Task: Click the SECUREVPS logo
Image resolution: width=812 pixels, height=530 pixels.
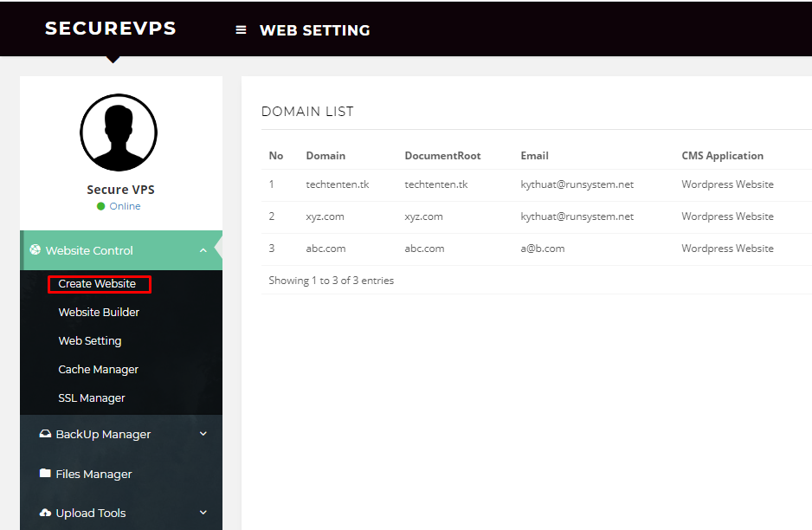Action: coord(110,28)
